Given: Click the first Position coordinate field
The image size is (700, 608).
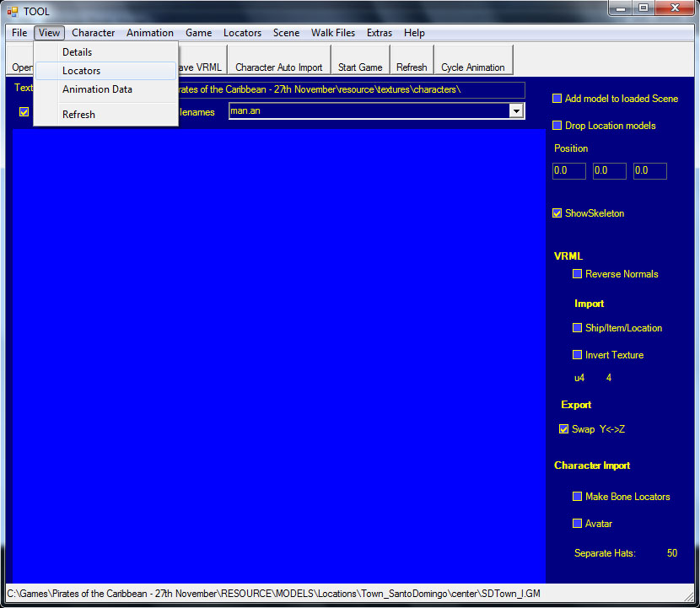Looking at the screenshot, I should pos(569,171).
